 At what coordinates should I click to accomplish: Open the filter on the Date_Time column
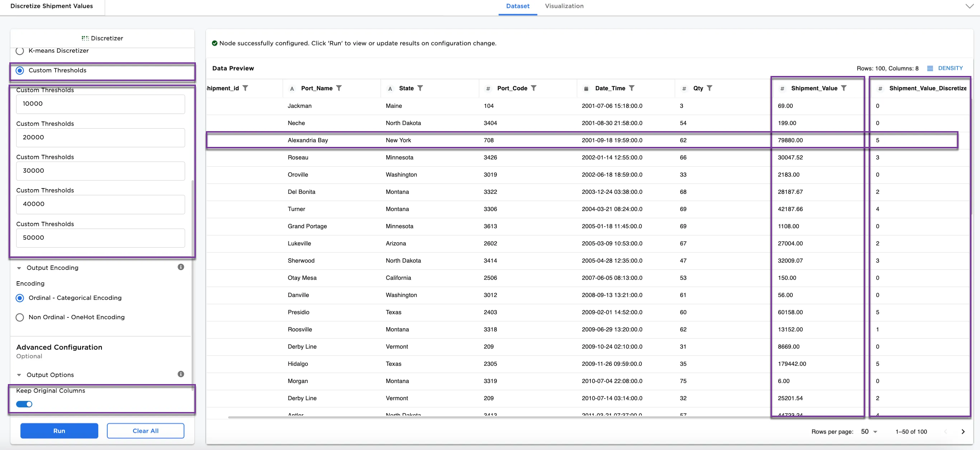pos(632,88)
